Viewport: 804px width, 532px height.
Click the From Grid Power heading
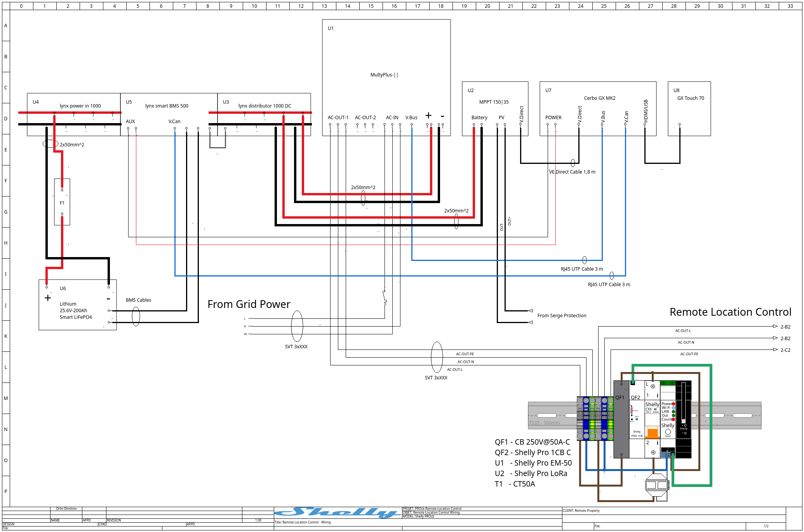tap(249, 304)
